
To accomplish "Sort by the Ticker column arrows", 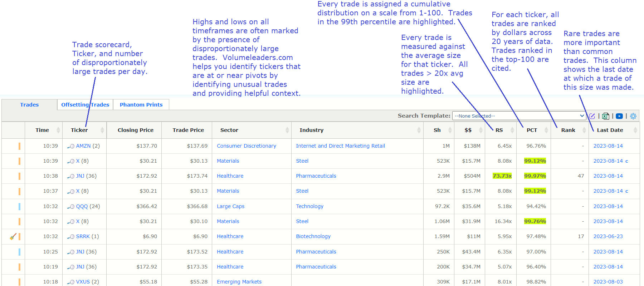I will click(102, 130).
